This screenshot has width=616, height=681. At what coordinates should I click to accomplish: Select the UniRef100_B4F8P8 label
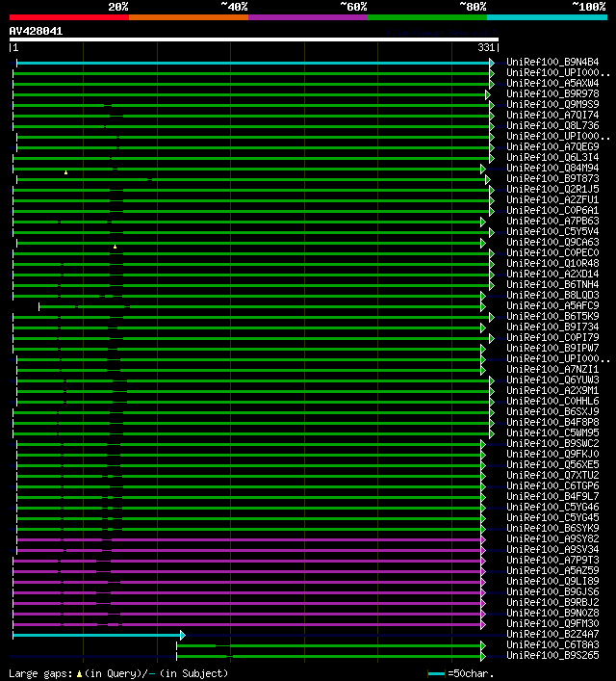pos(552,422)
